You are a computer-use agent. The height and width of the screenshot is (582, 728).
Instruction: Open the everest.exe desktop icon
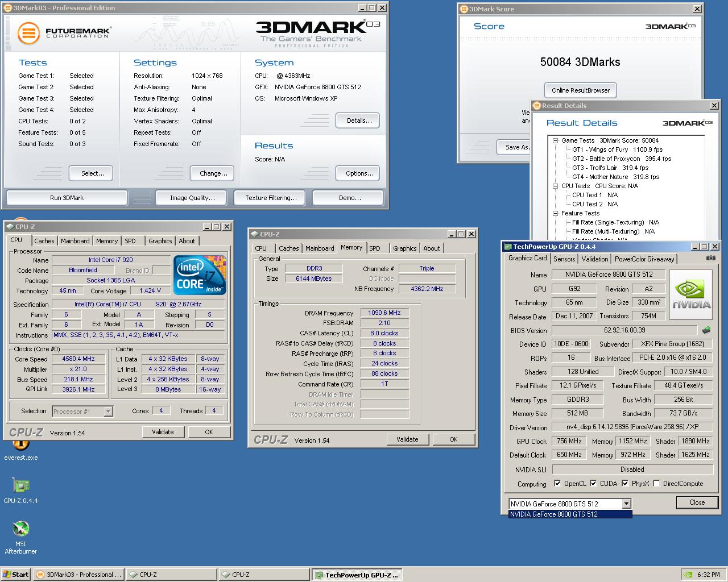[x=21, y=450]
